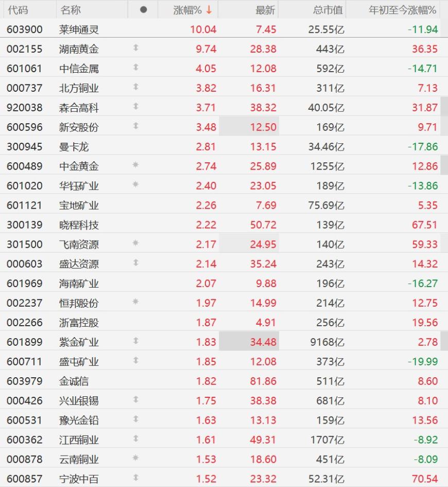Click market cap 40.05亿 of 森合高科
The height and width of the screenshot is (487, 448).
326,108
